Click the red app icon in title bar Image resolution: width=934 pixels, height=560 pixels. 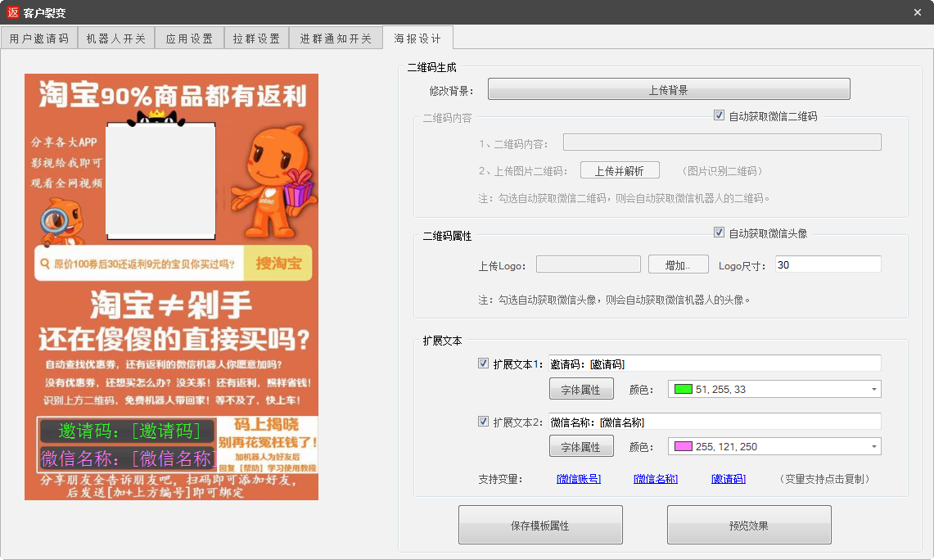(13, 12)
